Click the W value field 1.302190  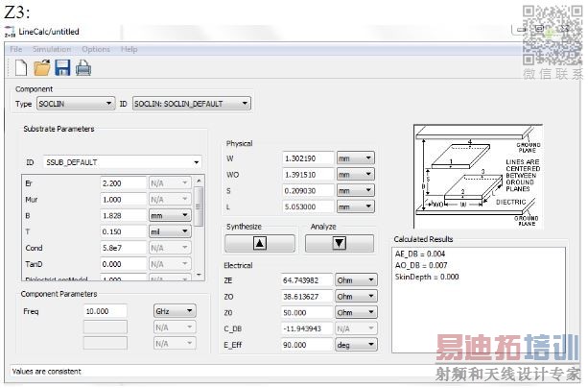click(308, 158)
